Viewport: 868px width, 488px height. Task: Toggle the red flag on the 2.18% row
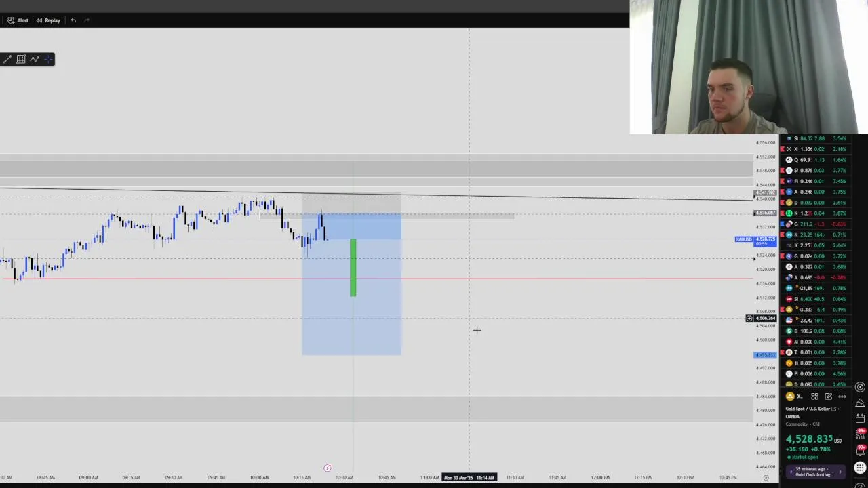pos(782,149)
